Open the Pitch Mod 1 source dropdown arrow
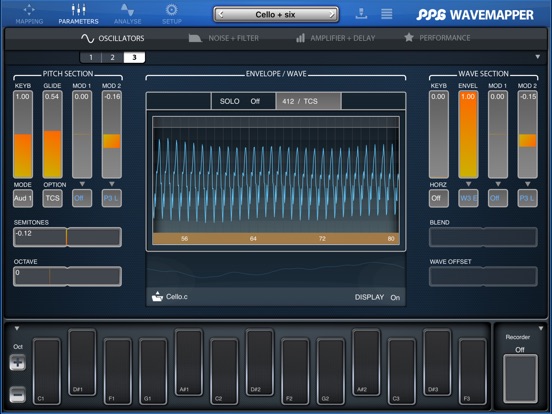This screenshot has width=552, height=414. (x=82, y=184)
